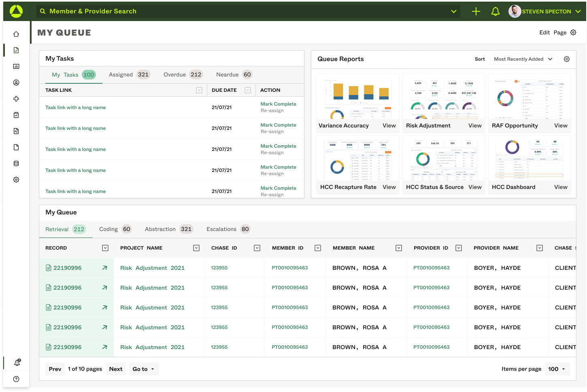Click the Next page button
This screenshot has width=587, height=392.
click(116, 369)
